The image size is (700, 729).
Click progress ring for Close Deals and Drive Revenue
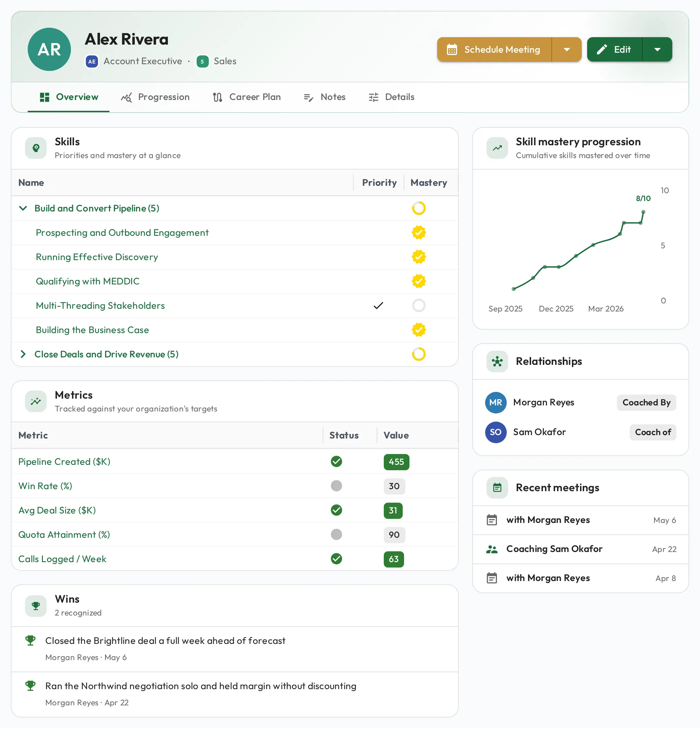419,354
